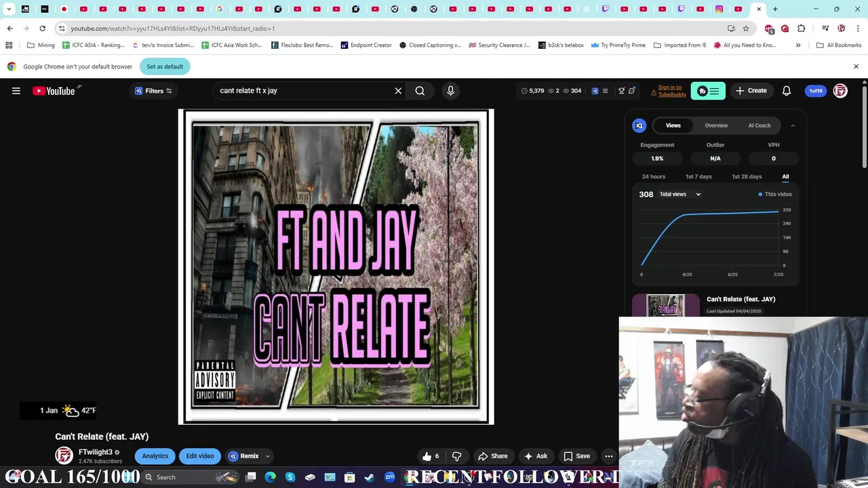Viewport: 868px width, 488px height.
Task: Open the account avatar menu
Action: coord(840,91)
